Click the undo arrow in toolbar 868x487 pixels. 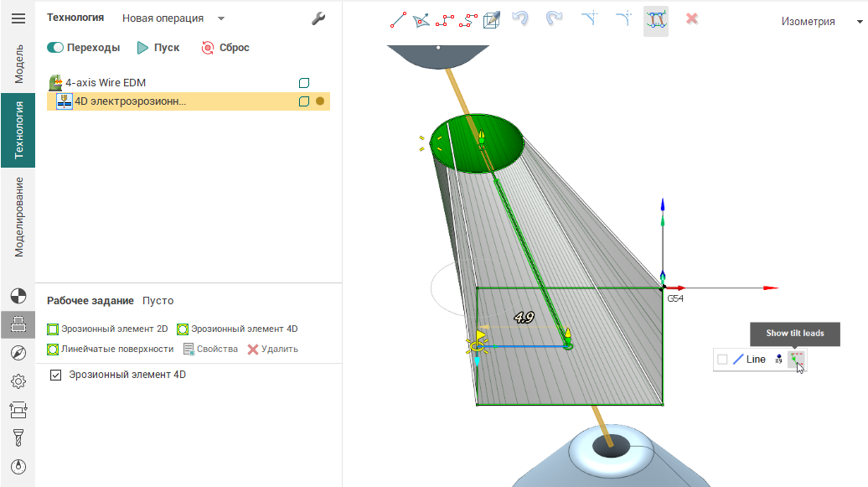point(520,18)
